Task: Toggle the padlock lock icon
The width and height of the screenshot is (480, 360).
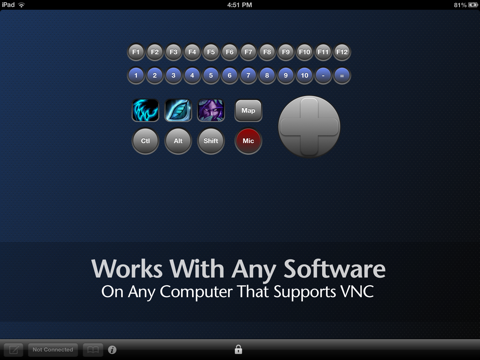Action: click(x=238, y=349)
